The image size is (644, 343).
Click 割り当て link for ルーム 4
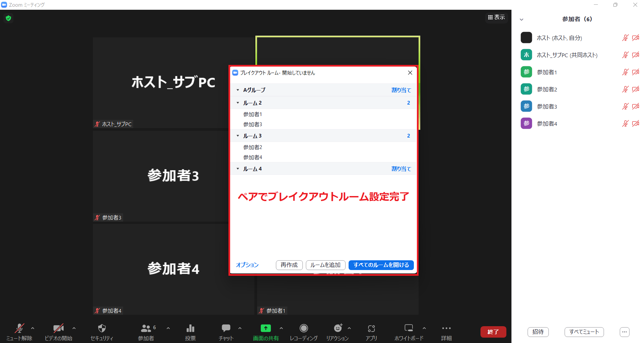401,169
